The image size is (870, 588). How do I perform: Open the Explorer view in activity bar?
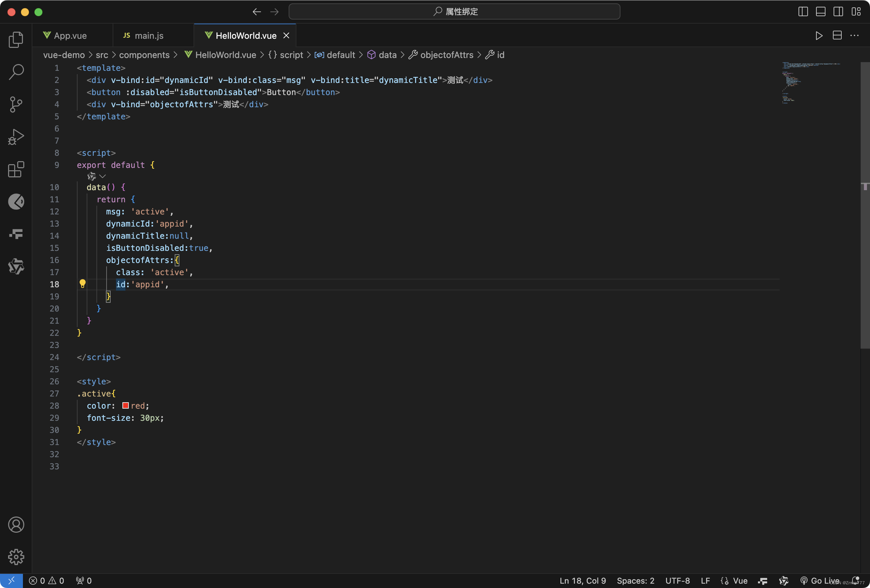pos(16,39)
